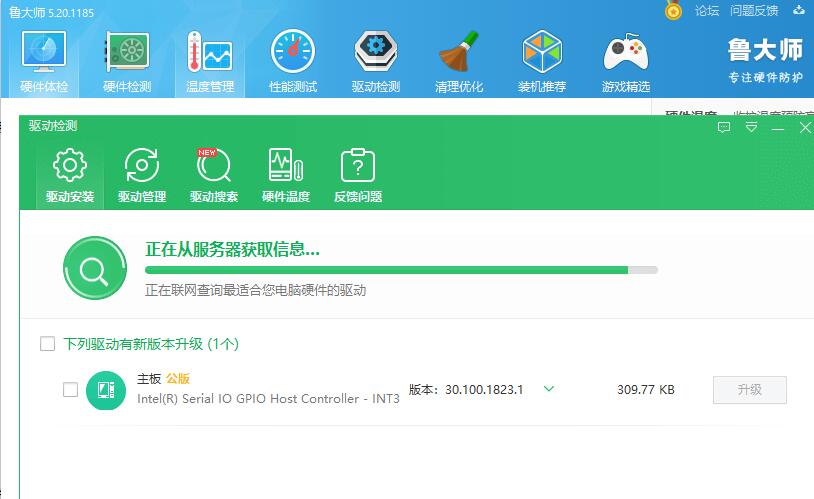Open 清理优化 cleanup broom tool

click(x=459, y=62)
